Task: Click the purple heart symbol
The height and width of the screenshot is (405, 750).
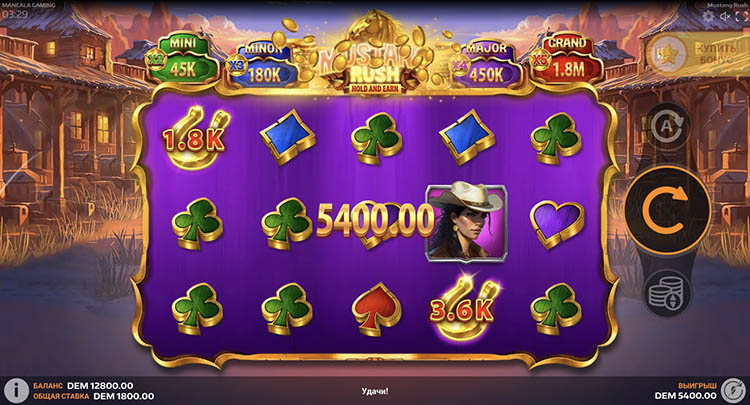Action: (x=557, y=223)
